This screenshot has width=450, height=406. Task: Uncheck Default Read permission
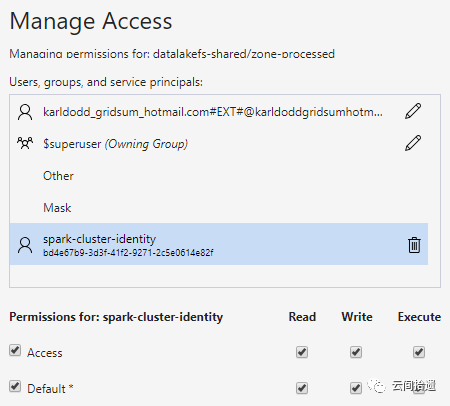coord(302,388)
